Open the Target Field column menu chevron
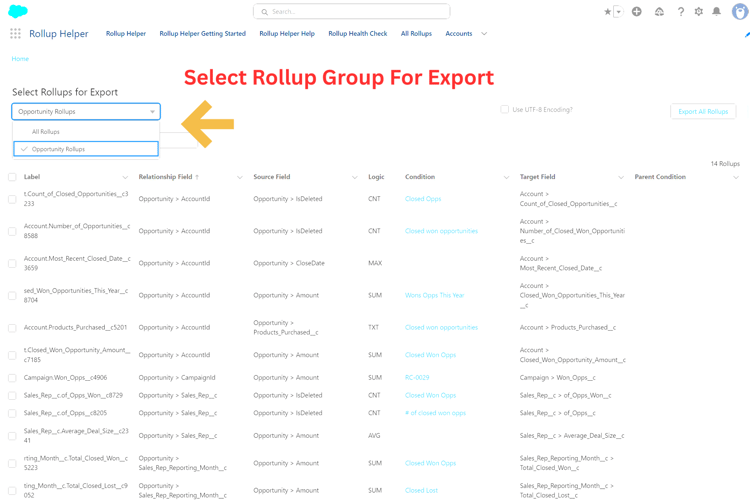This screenshot has height=501, width=750. (621, 177)
